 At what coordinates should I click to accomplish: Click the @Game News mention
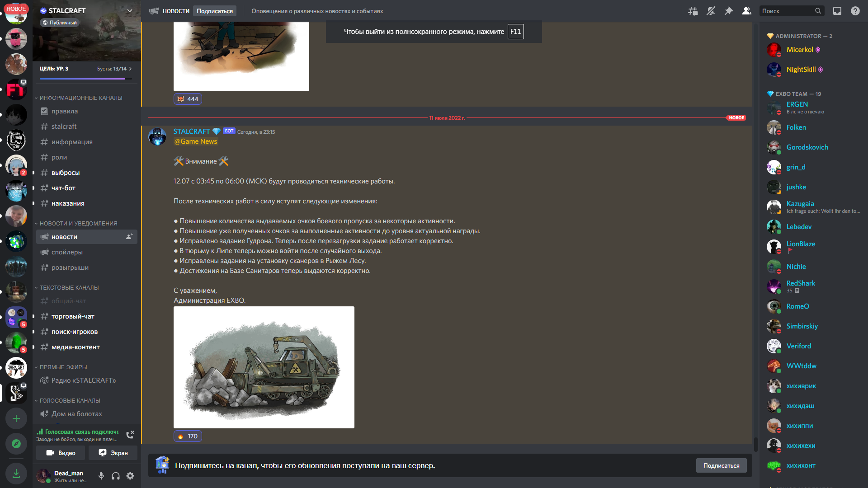[x=196, y=141]
